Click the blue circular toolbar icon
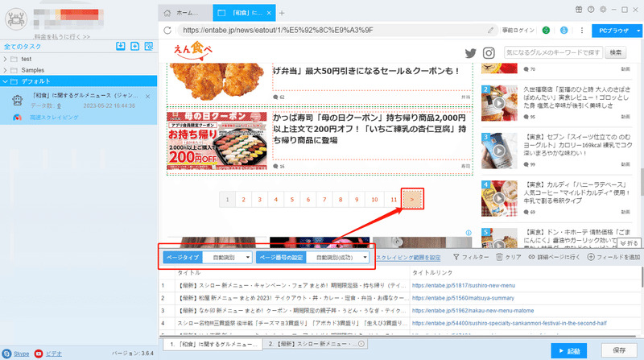644x360 pixels. pos(564,31)
